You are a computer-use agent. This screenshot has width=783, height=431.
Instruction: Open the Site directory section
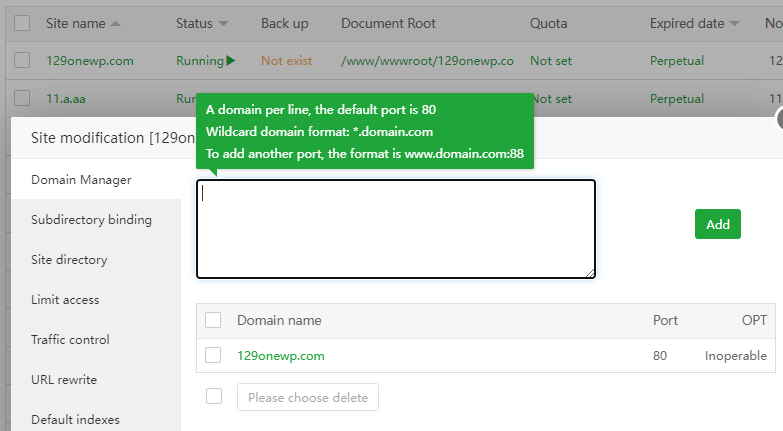(69, 260)
